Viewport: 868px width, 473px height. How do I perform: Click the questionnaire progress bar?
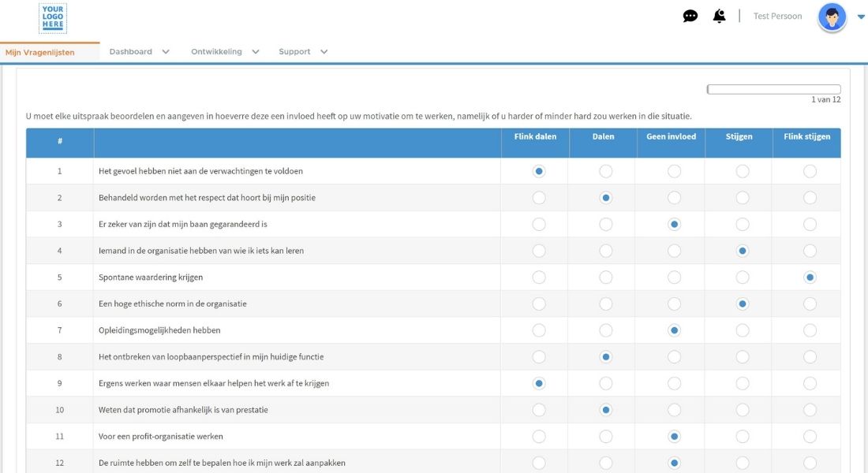coord(773,89)
